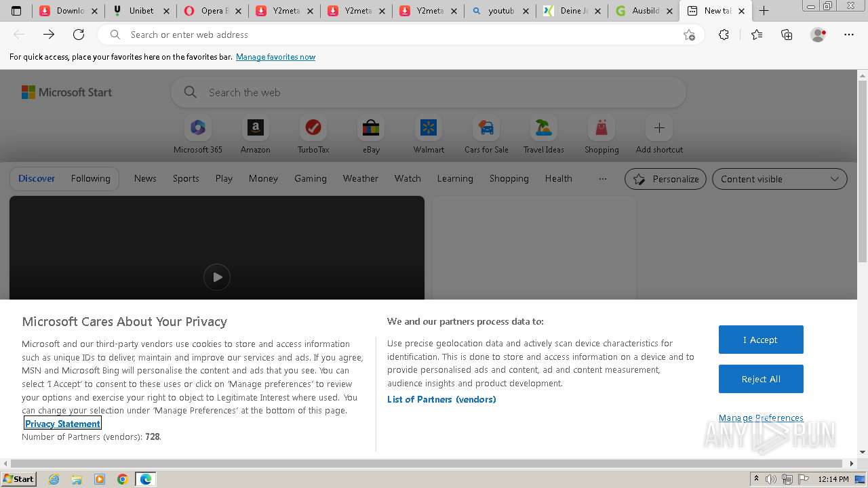This screenshot has width=868, height=488.
Task: Click the browser forward arrow
Action: click(x=49, y=35)
